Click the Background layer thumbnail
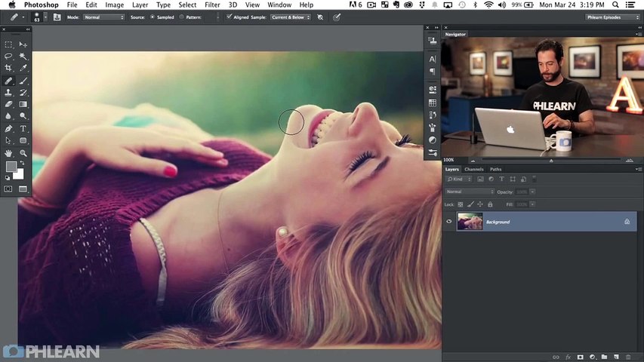Viewport: 644px width, 362px height. [470, 222]
